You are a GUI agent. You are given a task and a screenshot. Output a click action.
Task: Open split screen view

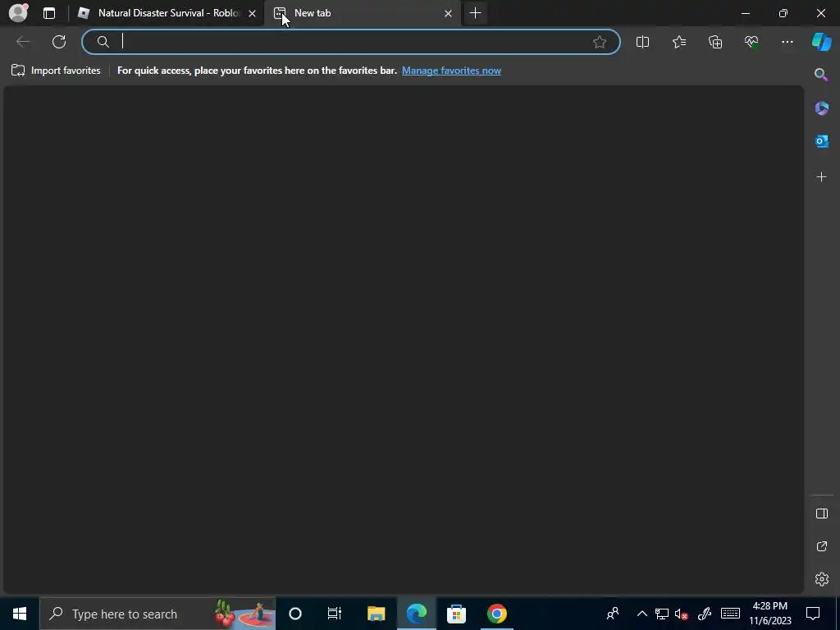tap(642, 42)
